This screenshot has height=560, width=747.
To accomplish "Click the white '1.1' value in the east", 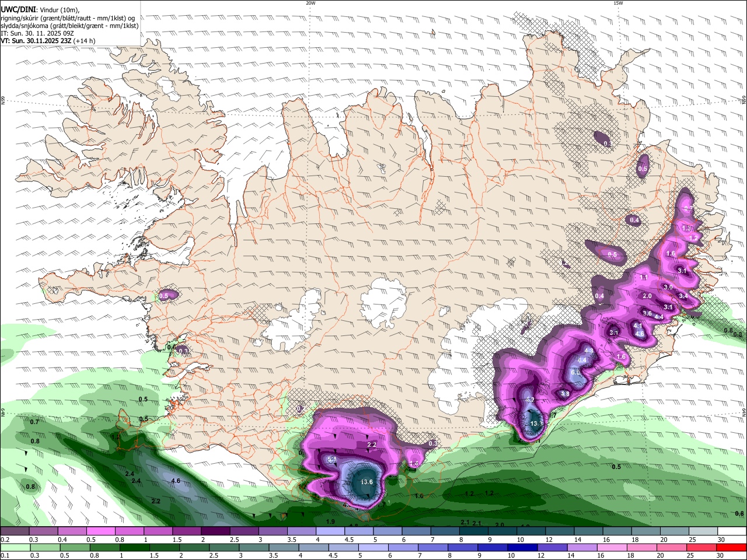I will click(x=644, y=278).
